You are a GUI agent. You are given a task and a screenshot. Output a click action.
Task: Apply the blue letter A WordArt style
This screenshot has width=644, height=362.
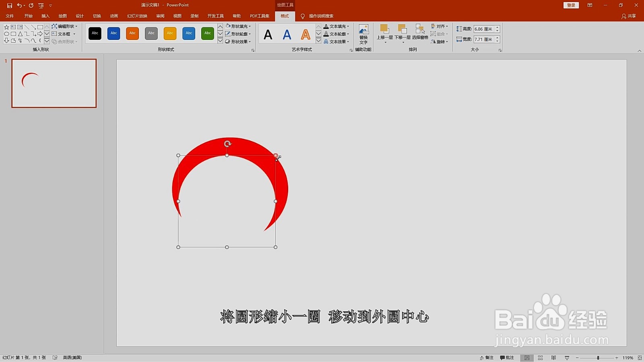click(287, 35)
